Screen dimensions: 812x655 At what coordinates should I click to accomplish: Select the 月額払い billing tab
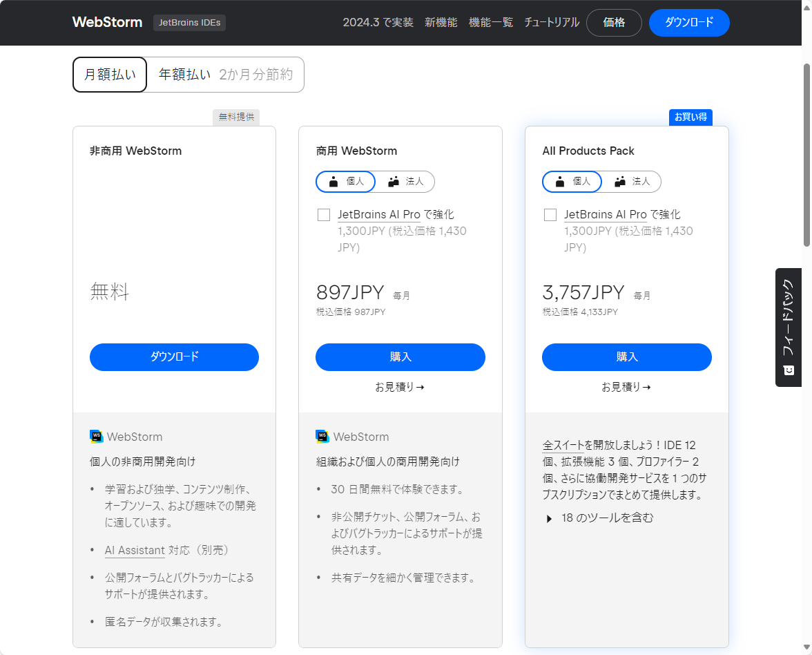(110, 75)
